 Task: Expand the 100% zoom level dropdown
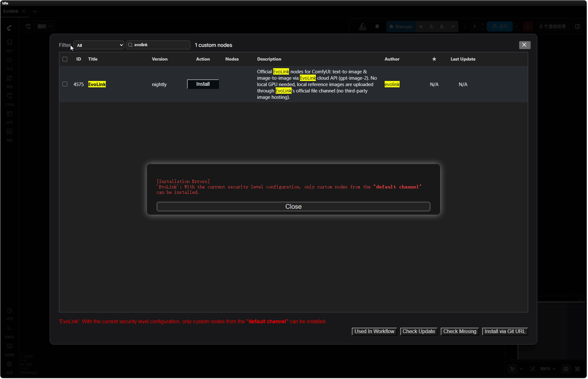click(x=548, y=369)
